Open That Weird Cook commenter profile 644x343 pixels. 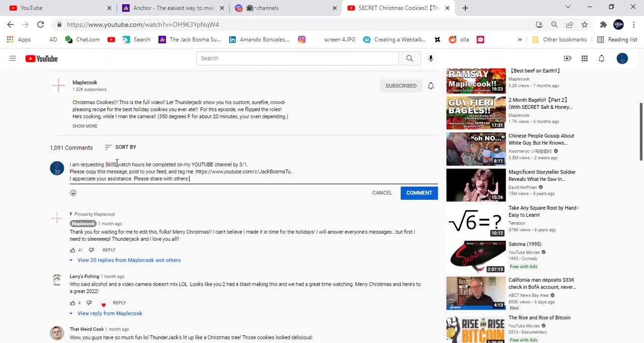(x=87, y=329)
